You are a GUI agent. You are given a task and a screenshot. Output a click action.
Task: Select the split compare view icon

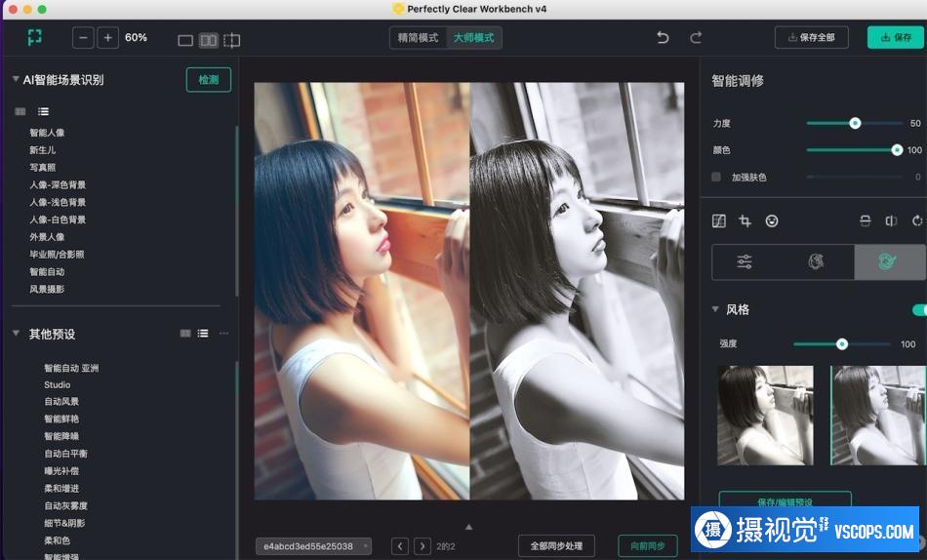point(232,40)
